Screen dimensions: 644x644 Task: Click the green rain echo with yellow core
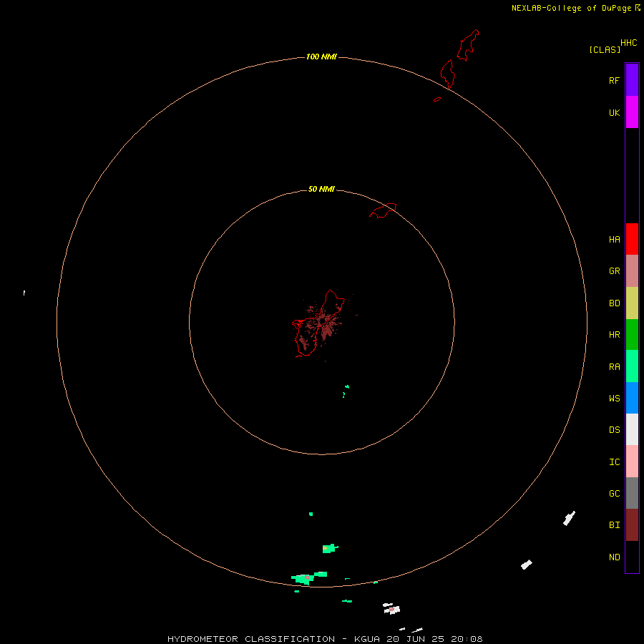coord(329,548)
